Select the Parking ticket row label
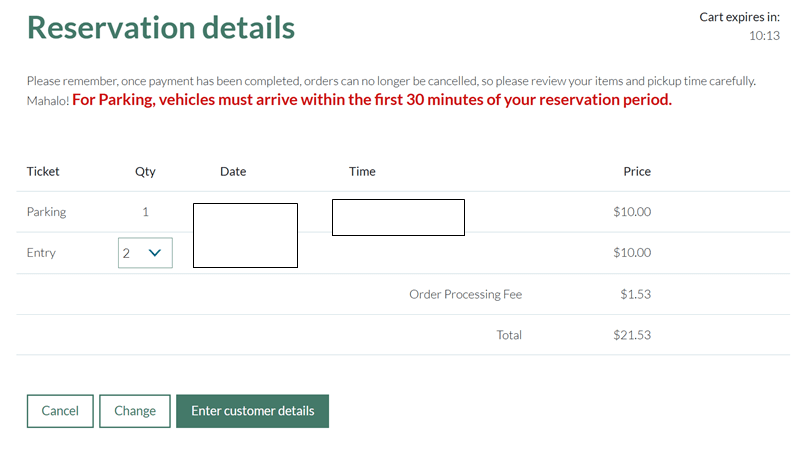802x462 pixels. point(47,212)
